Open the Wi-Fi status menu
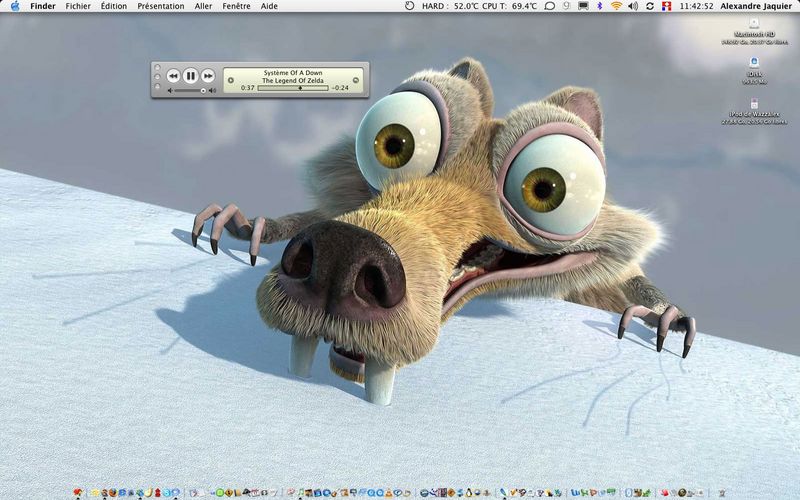The width and height of the screenshot is (800, 500). [x=617, y=6]
